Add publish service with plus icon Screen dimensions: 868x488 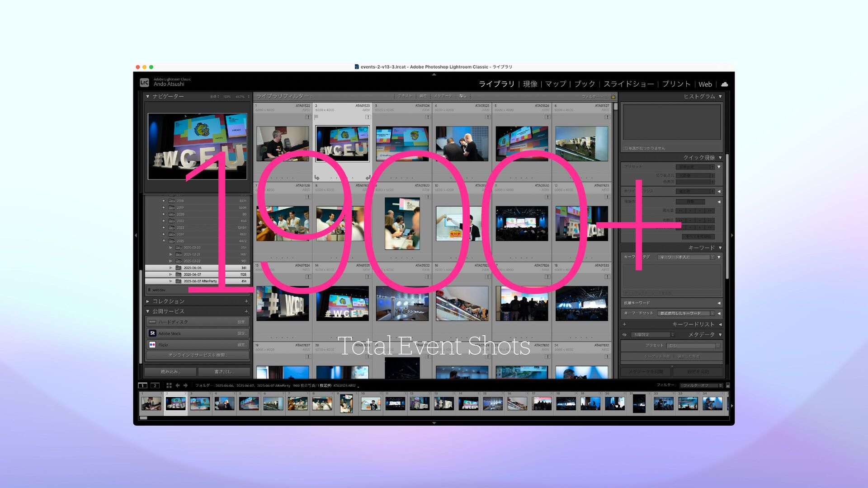pos(246,311)
